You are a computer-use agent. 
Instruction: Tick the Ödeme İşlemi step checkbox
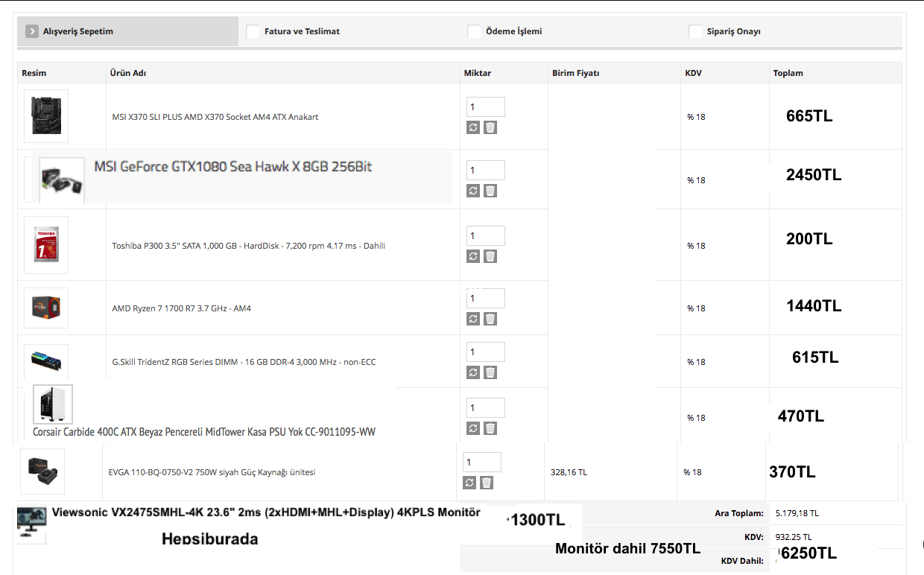pos(474,31)
